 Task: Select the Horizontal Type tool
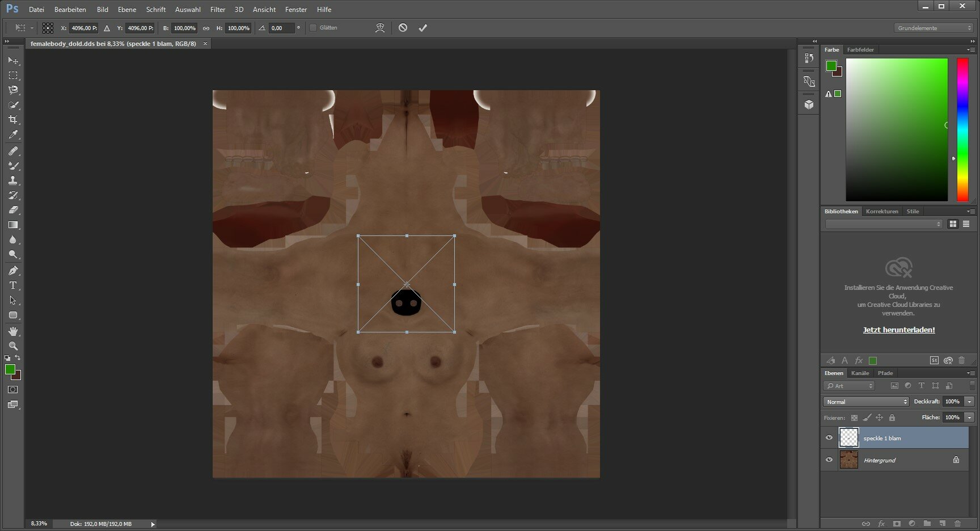[13, 285]
